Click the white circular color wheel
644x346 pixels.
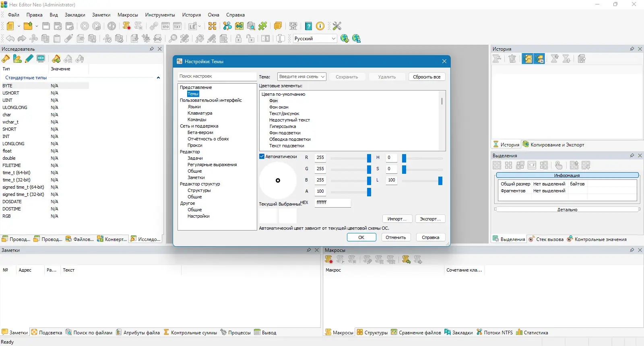coord(278,180)
